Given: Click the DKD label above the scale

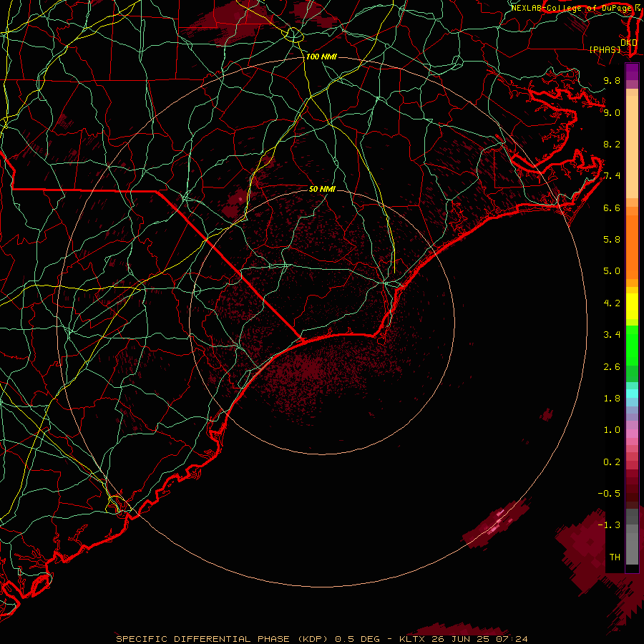Looking at the screenshot, I should point(628,43).
